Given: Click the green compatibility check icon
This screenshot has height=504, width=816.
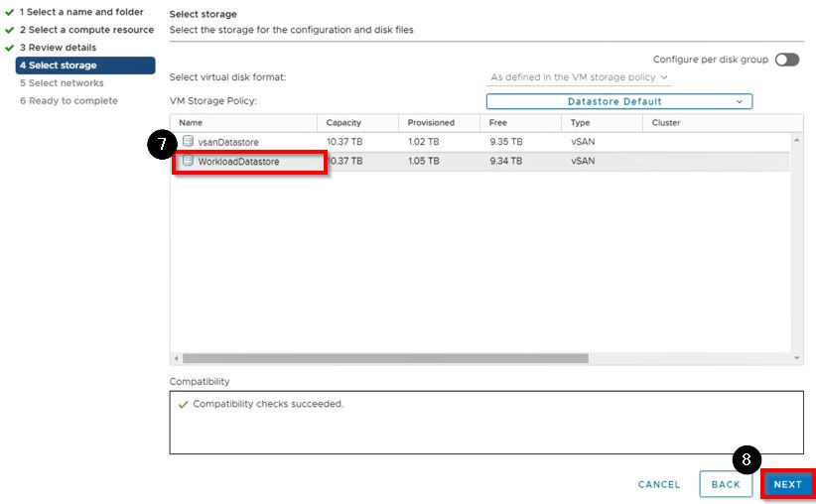Looking at the screenshot, I should (x=182, y=405).
